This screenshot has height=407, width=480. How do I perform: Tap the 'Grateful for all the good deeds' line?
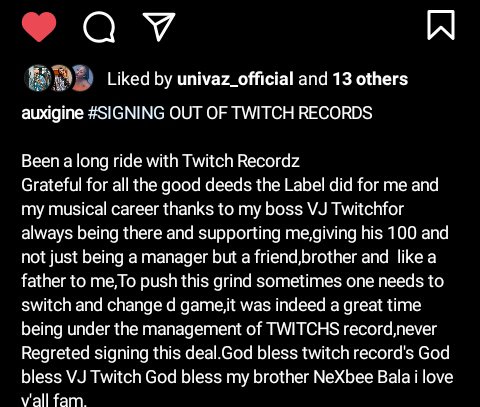click(230, 185)
